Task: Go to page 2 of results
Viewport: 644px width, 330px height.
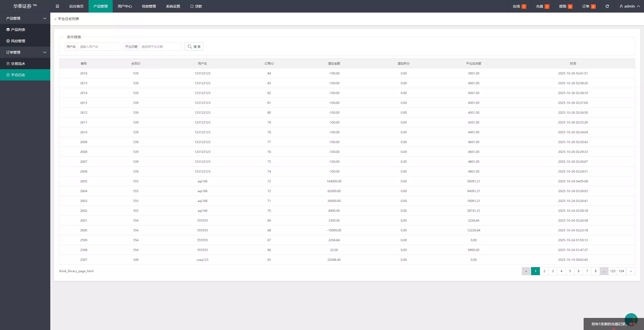Action: [544, 271]
